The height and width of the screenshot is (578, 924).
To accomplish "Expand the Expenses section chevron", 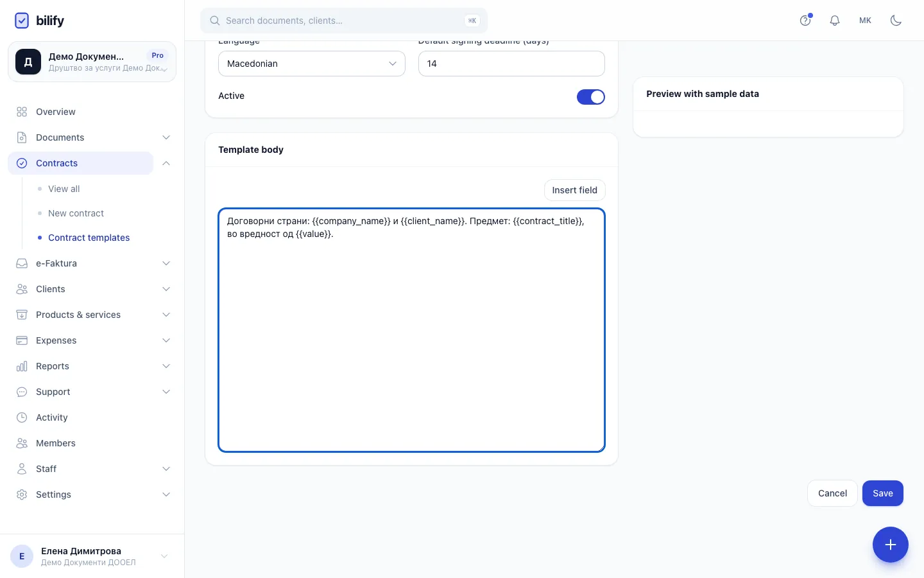I will pyautogui.click(x=166, y=340).
